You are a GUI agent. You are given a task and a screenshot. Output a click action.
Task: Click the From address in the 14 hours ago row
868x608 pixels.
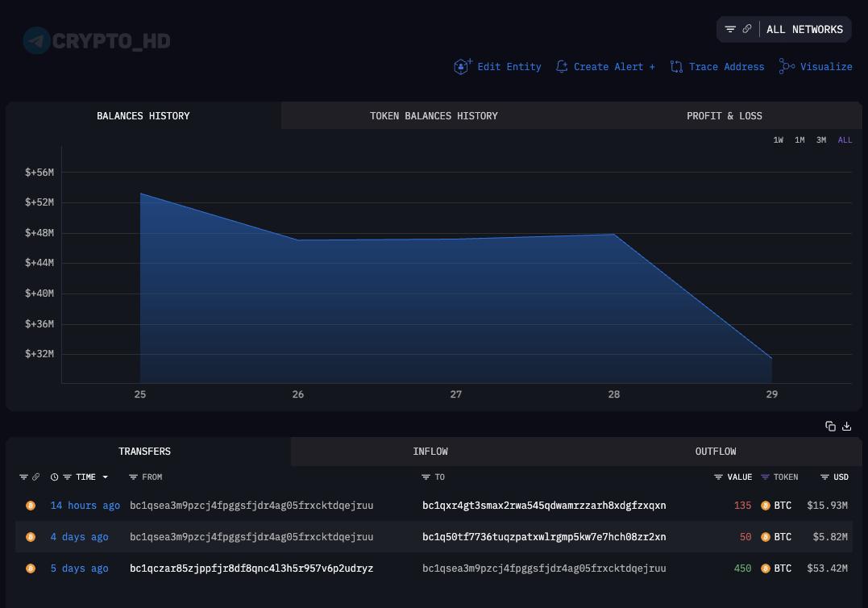click(251, 505)
